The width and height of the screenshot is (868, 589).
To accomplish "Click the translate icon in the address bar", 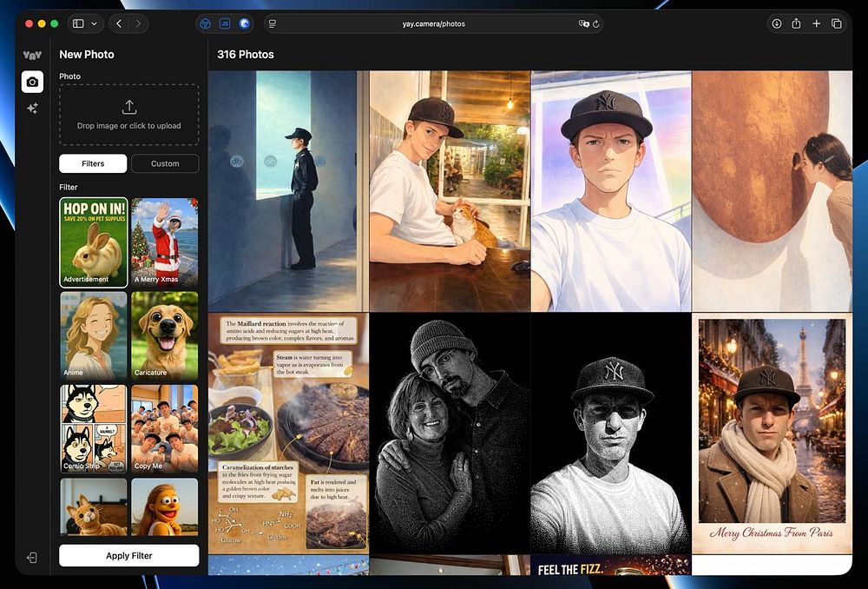I will click(x=583, y=23).
